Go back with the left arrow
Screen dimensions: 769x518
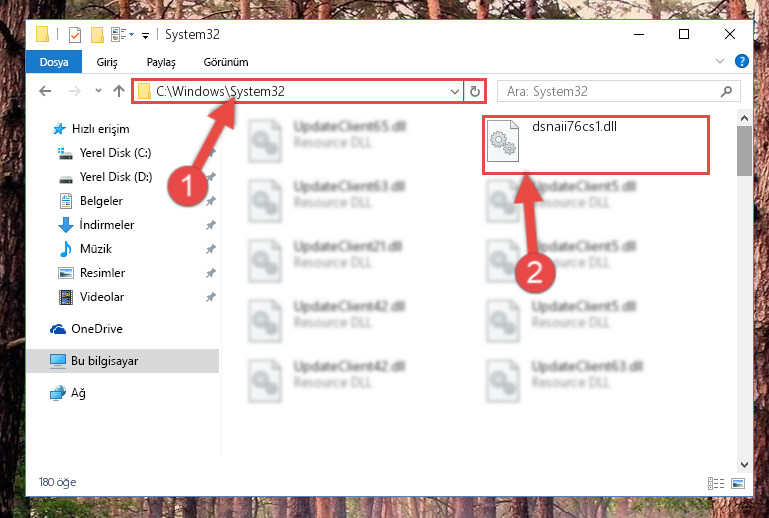pos(45,91)
